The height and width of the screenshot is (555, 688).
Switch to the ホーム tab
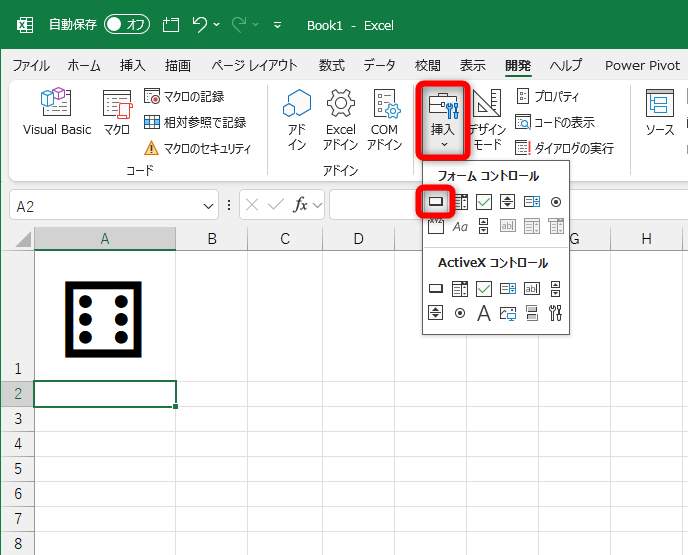[x=84, y=65]
